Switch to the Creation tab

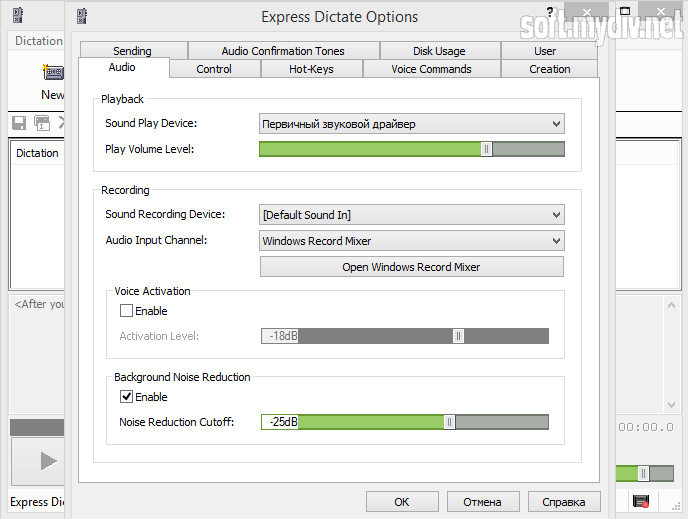tap(550, 69)
